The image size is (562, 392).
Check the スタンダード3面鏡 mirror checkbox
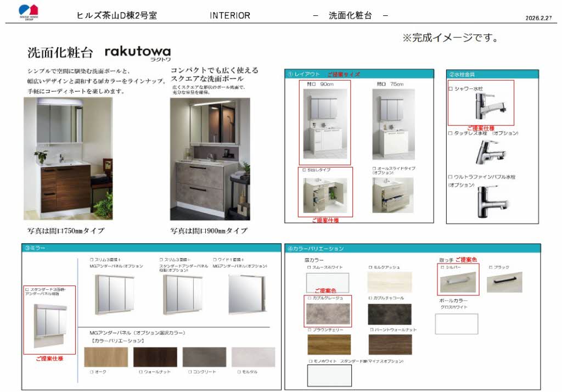pos(27,289)
